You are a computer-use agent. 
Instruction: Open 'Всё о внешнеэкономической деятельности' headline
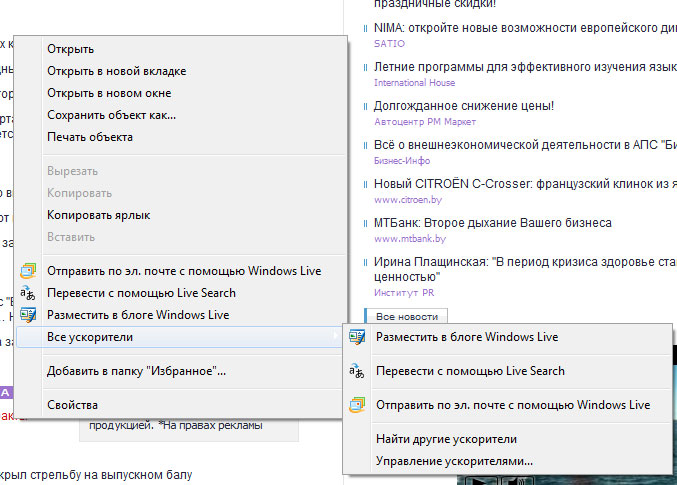(525, 145)
